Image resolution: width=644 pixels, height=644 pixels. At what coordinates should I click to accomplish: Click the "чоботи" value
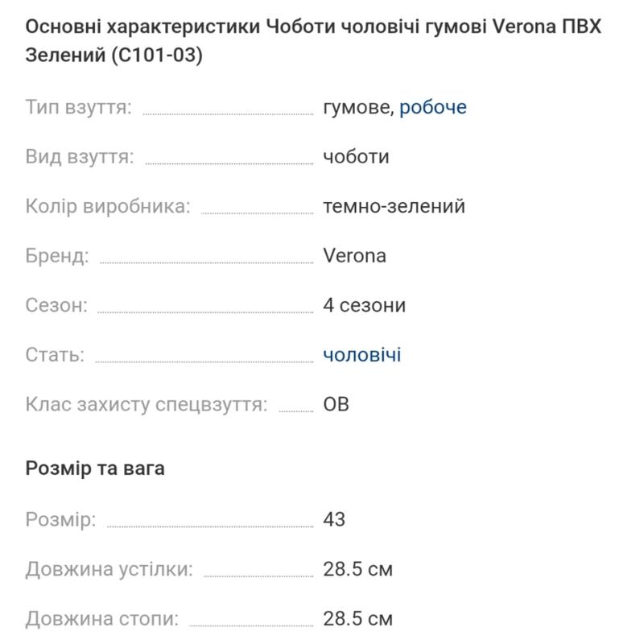[356, 157]
